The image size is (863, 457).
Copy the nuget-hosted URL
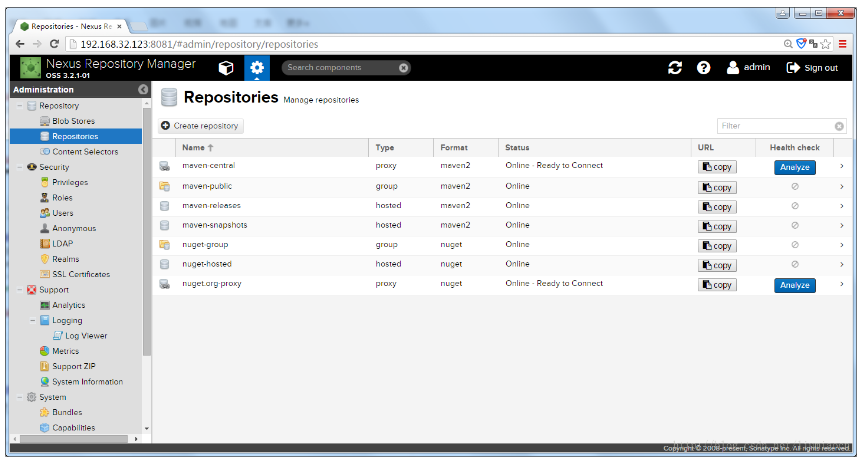tap(717, 265)
